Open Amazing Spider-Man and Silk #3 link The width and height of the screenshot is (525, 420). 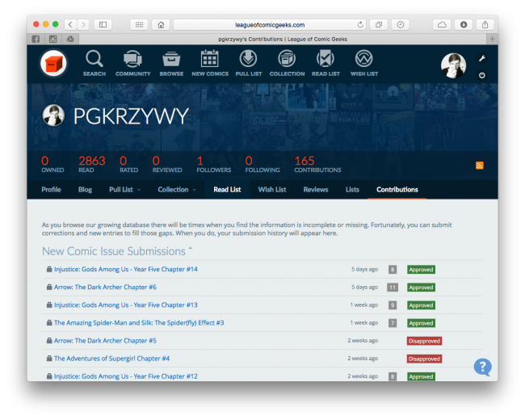coord(139,323)
